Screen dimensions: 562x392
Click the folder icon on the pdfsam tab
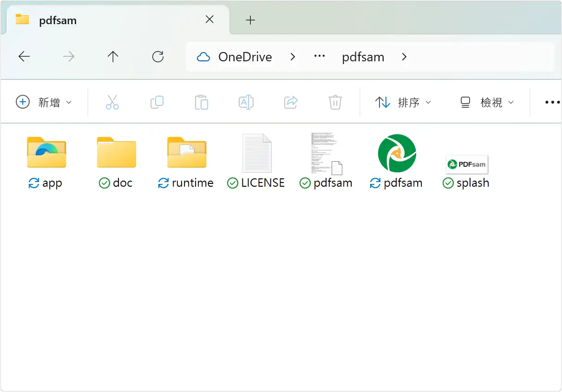click(x=22, y=20)
